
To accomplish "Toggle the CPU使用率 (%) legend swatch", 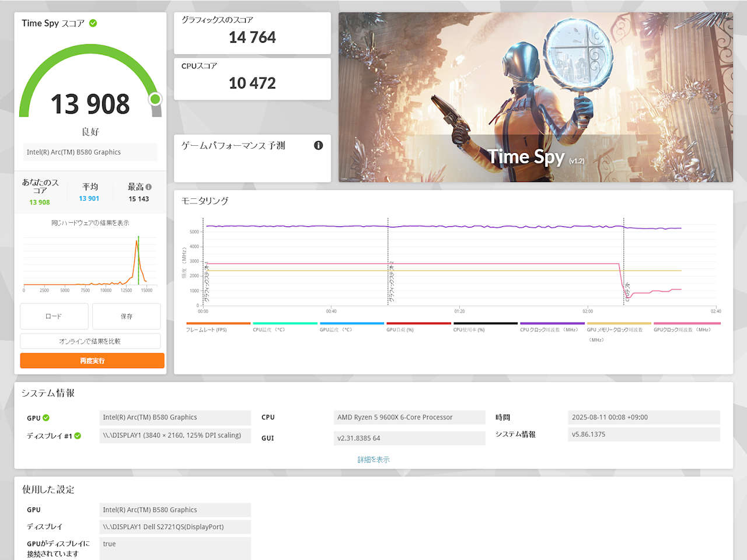I will (486, 323).
